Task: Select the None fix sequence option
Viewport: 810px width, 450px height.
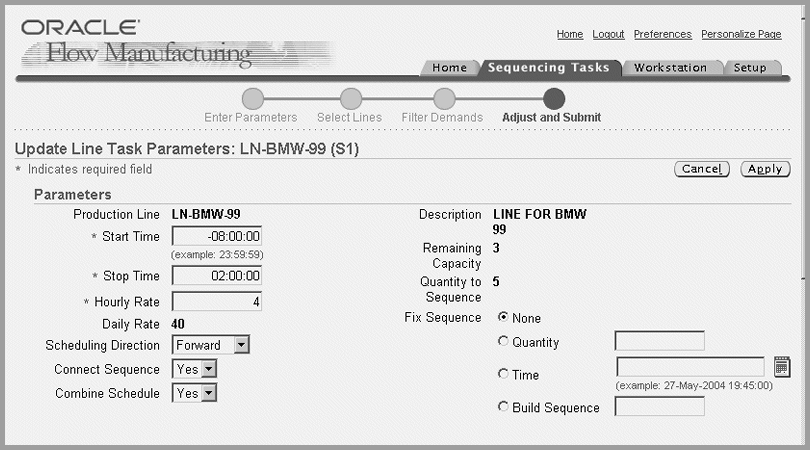Action: (503, 317)
